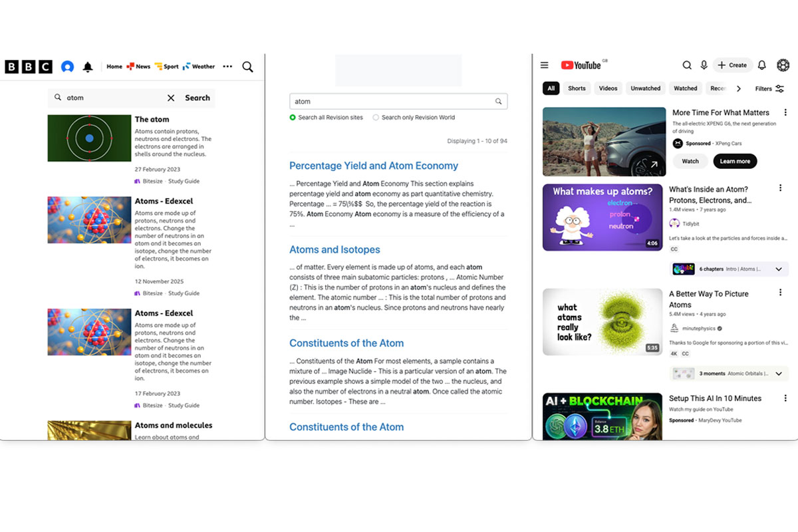The image size is (798, 532).
Task: Click YouTube search magnifier icon
Action: click(687, 65)
